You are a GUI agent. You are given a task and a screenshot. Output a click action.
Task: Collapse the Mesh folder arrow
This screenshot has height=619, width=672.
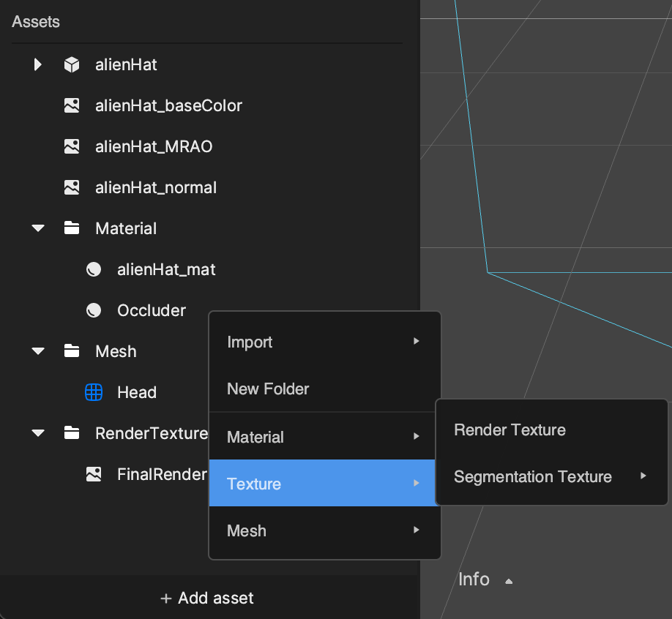[38, 351]
